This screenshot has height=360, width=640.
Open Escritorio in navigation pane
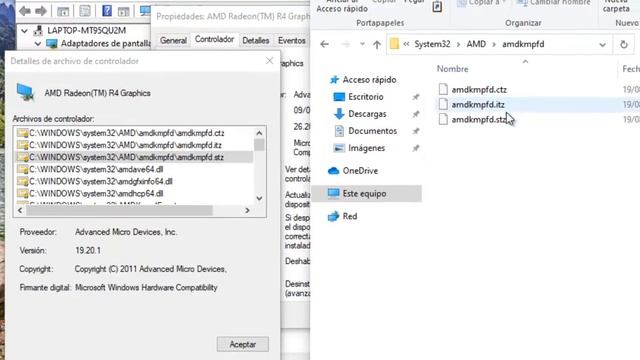(366, 97)
